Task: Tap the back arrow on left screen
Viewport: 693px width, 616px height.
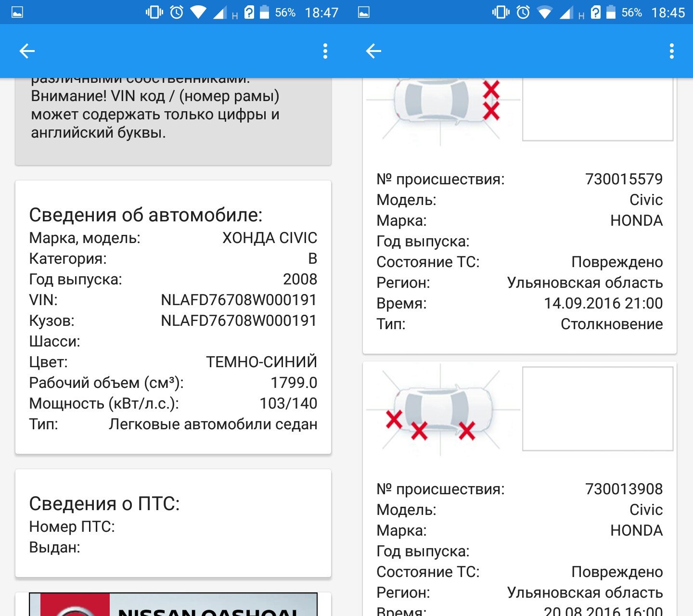Action: click(27, 51)
